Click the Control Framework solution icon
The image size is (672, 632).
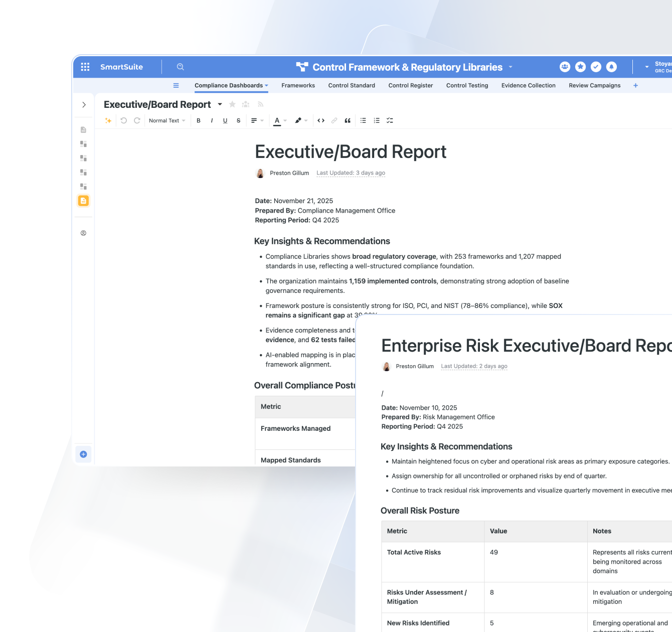coord(302,67)
